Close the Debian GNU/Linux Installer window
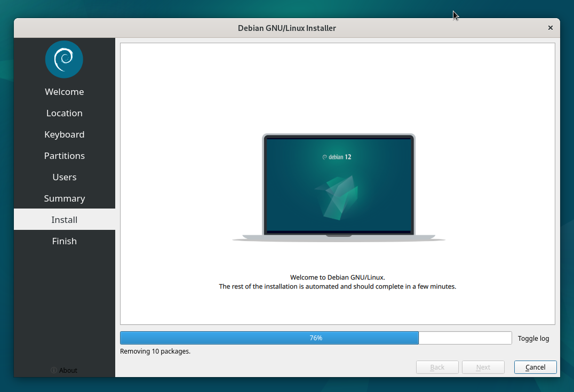 550,28
